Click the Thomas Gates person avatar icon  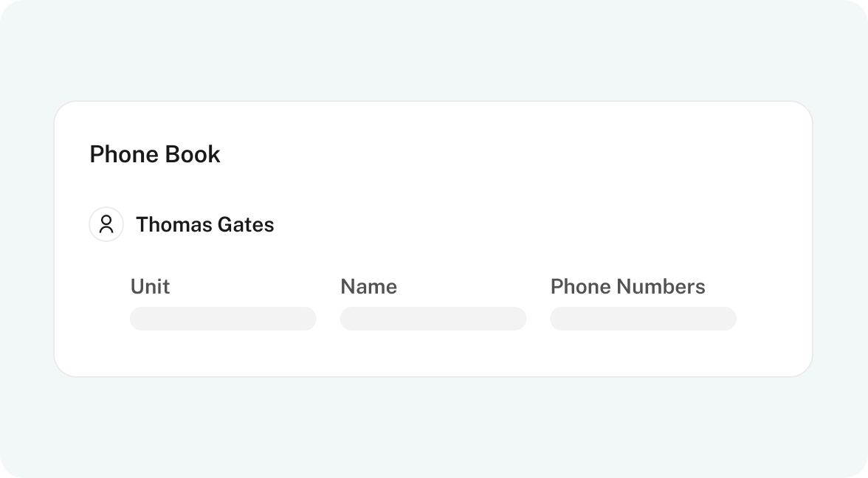pos(106,224)
